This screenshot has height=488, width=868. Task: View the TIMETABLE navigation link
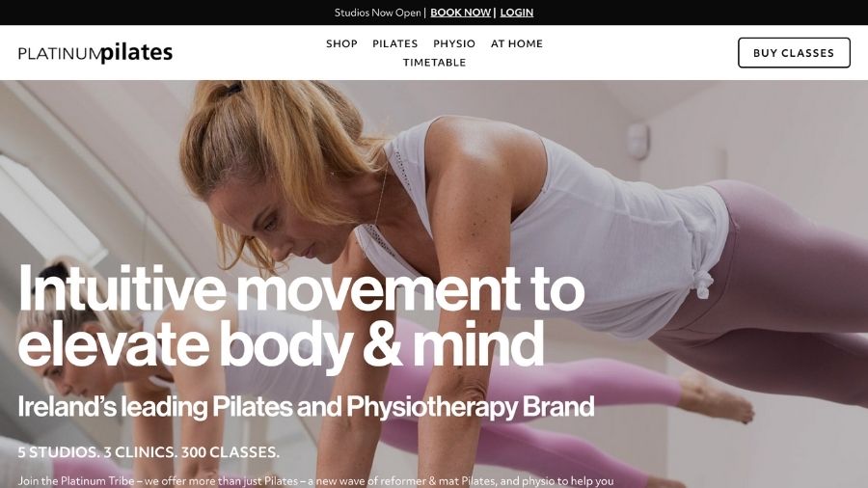pyautogui.click(x=434, y=63)
